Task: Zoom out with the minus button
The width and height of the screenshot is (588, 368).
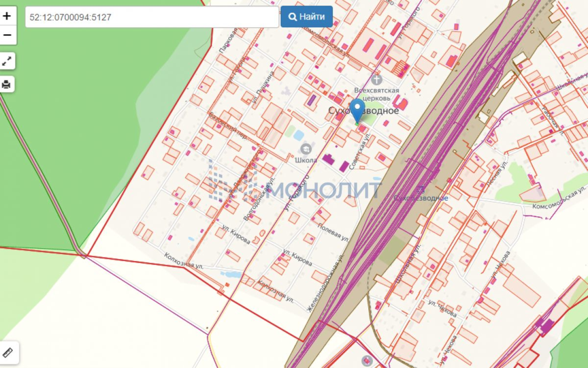Action: click(x=7, y=35)
